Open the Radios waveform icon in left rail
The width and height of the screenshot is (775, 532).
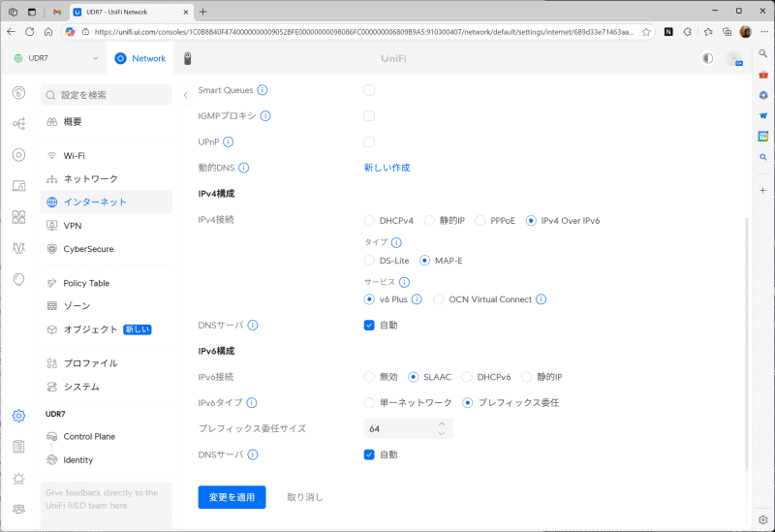coord(18,248)
